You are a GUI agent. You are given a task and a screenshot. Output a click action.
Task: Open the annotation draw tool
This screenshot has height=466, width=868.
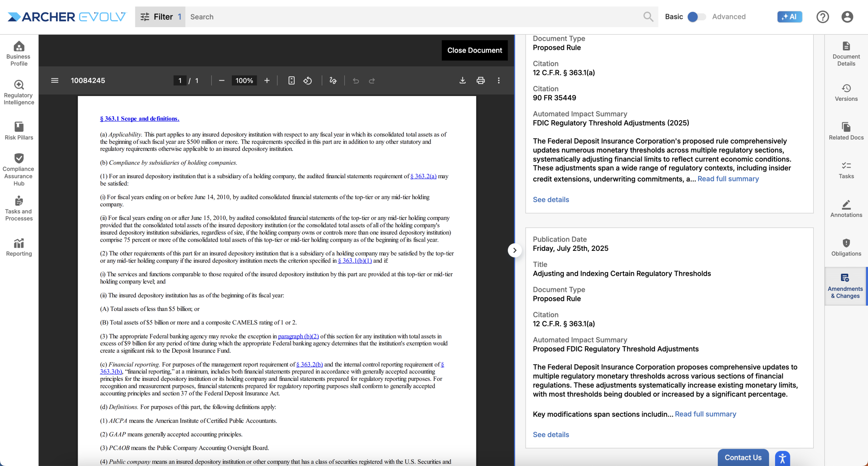[x=333, y=80]
